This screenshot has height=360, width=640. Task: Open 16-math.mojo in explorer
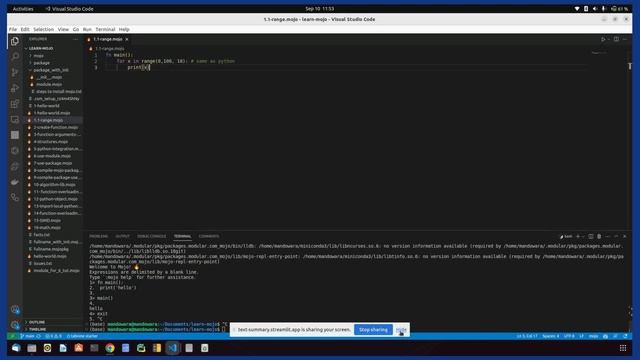pos(47,227)
